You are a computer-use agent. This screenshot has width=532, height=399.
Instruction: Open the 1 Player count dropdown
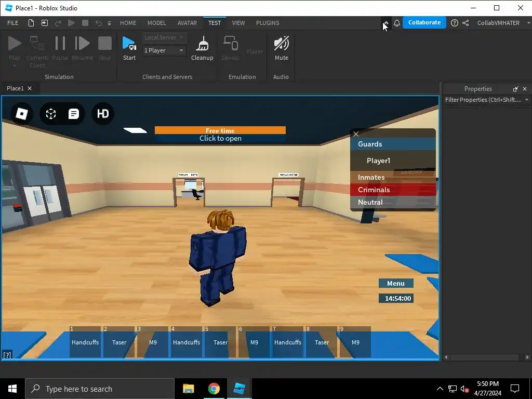coord(164,50)
